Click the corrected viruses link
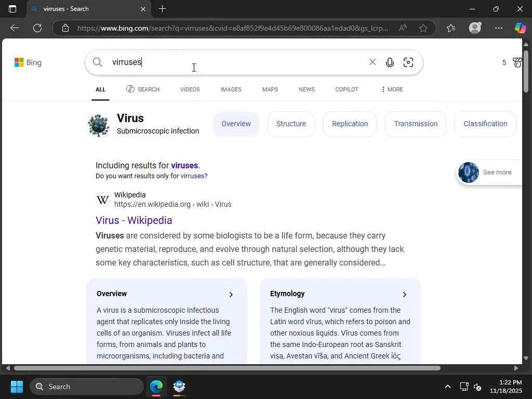This screenshot has height=399, width=532. coord(184,166)
